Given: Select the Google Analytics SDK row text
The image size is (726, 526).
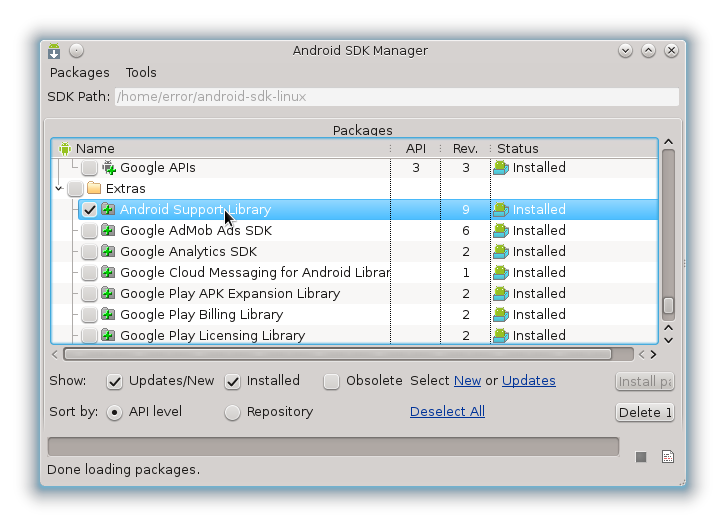Looking at the screenshot, I should (188, 251).
